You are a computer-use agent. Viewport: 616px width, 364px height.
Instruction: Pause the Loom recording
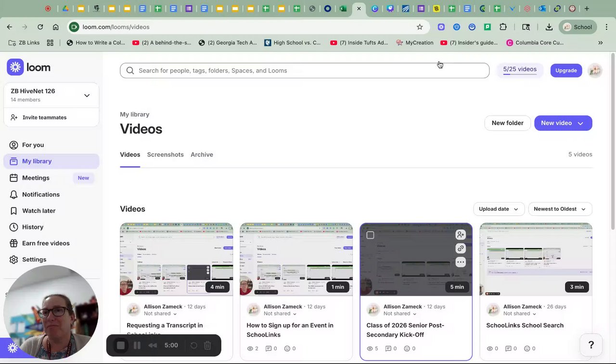(137, 345)
